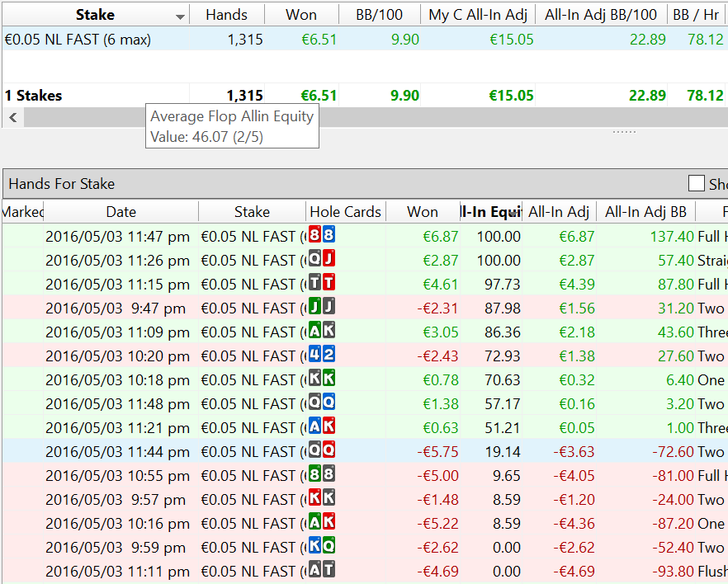Tick the checkbox beside Hands For Stake header
The height and width of the screenshot is (584, 728).
tap(696, 183)
